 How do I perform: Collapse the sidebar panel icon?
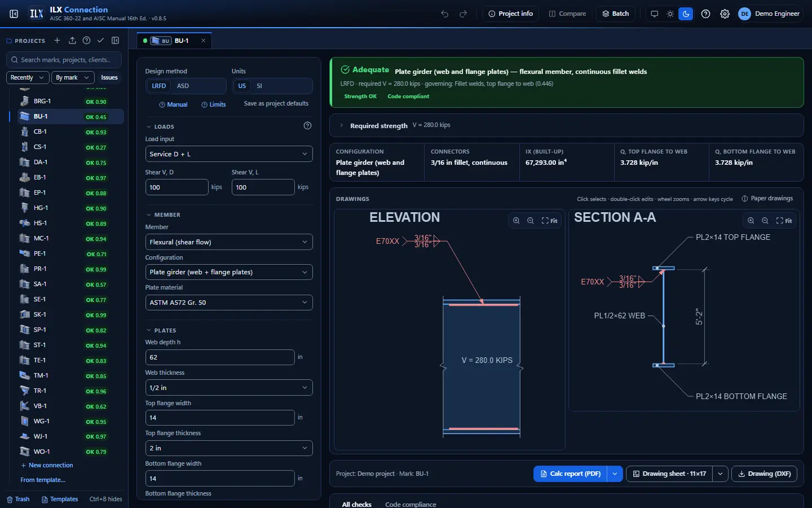point(14,14)
